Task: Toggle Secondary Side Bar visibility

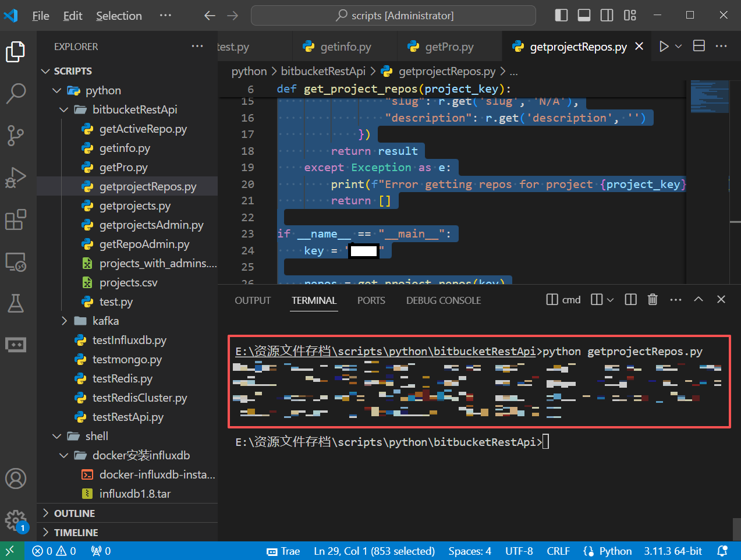Action: pos(607,15)
